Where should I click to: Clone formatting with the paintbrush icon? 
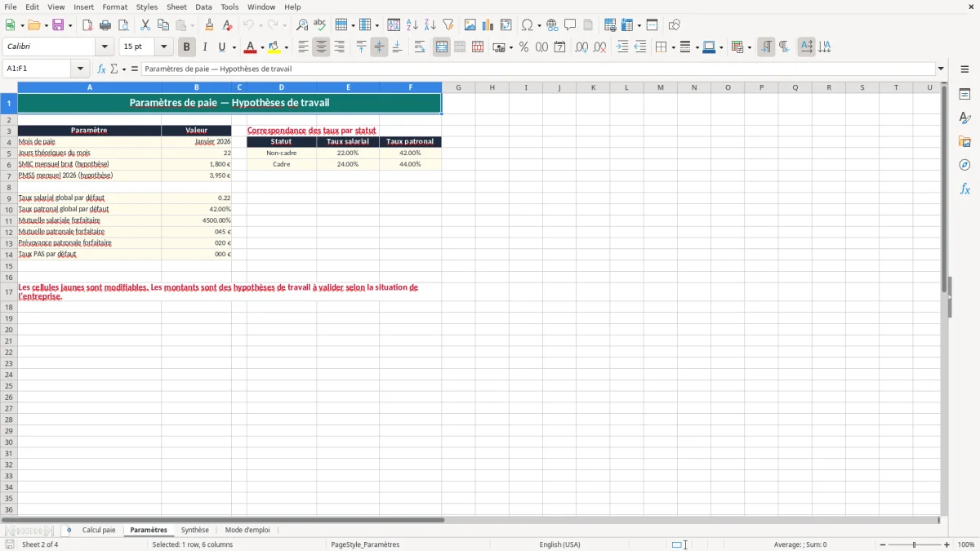point(210,24)
